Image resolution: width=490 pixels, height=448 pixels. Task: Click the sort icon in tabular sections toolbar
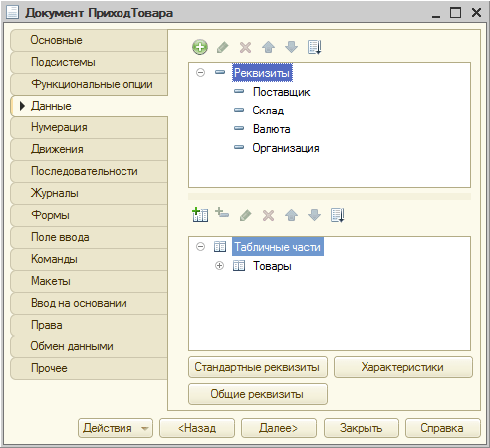pos(338,215)
